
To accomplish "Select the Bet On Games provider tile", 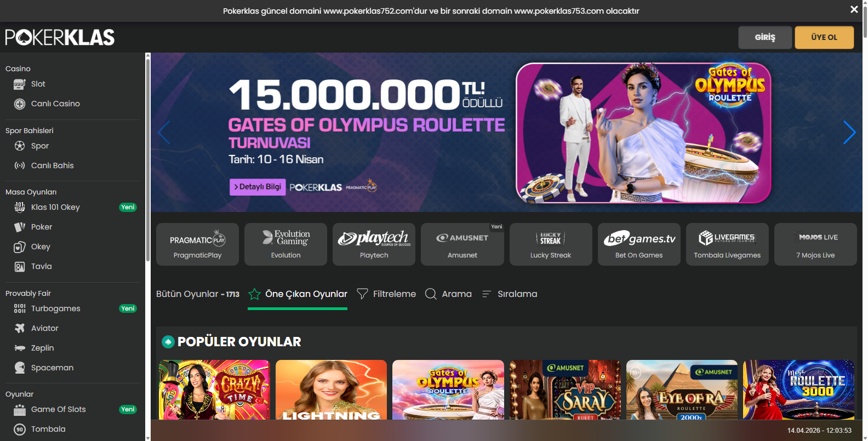I will [x=639, y=244].
